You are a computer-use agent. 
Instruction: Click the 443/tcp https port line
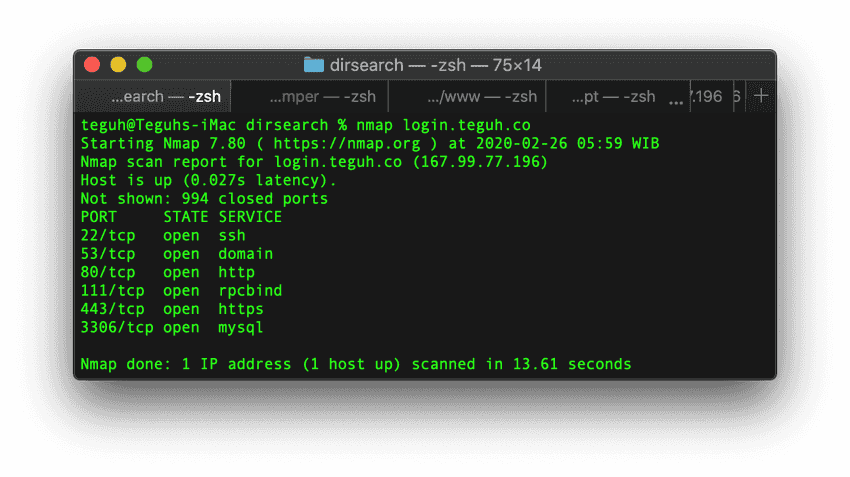(172, 309)
